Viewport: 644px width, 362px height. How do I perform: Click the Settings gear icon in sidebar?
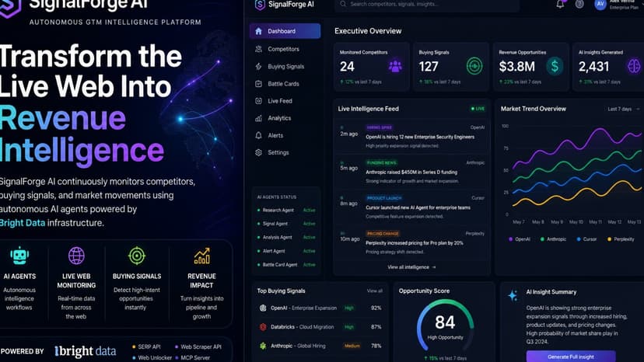pos(258,153)
